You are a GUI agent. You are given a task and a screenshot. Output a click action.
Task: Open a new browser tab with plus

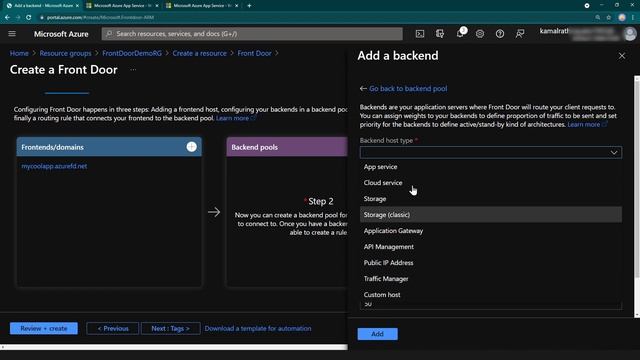(249, 6)
